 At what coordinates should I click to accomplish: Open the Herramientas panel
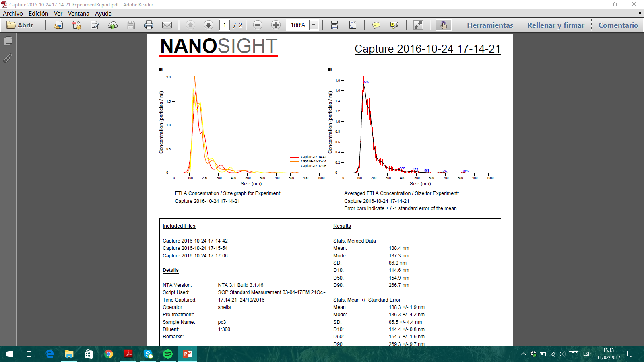(490, 25)
